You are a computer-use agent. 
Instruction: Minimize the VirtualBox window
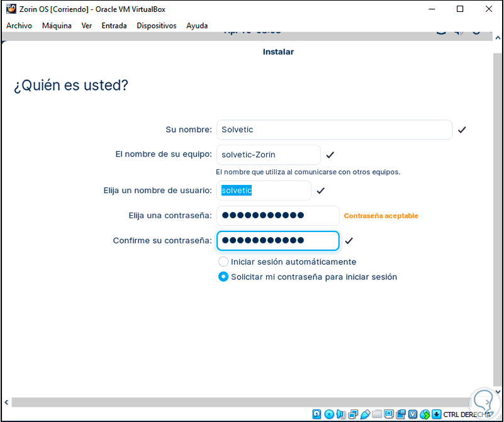tap(432, 9)
